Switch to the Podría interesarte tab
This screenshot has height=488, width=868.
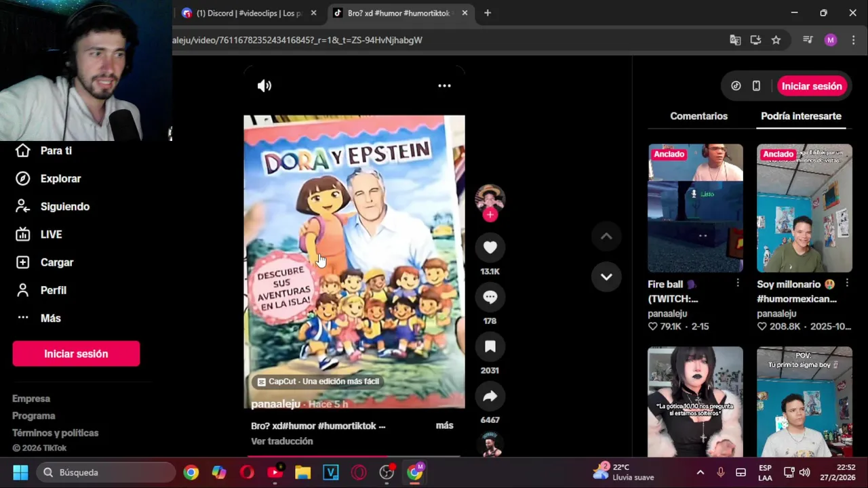point(801,116)
